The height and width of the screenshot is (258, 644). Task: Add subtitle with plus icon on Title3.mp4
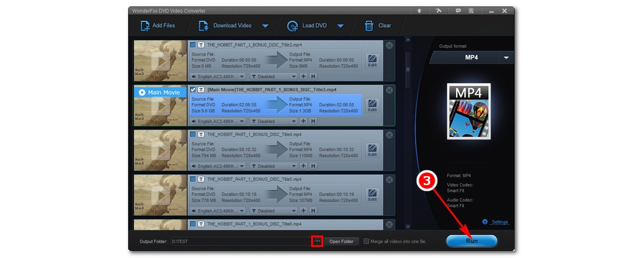tap(303, 121)
